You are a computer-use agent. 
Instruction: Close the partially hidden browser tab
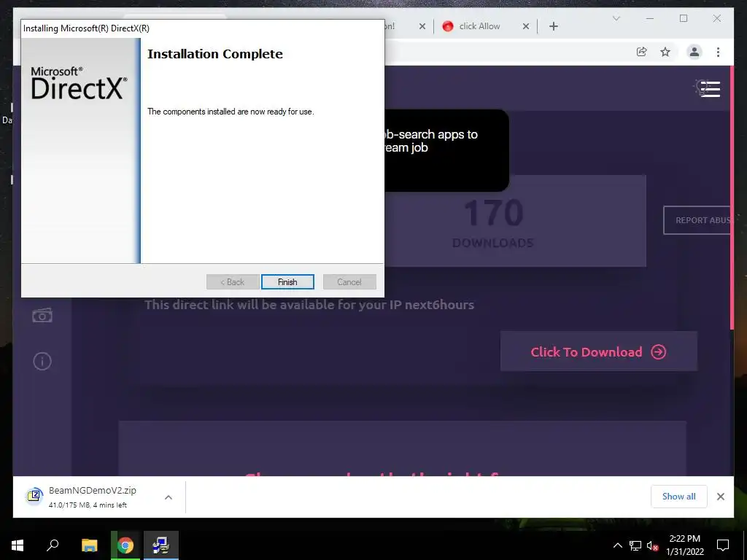tap(422, 26)
